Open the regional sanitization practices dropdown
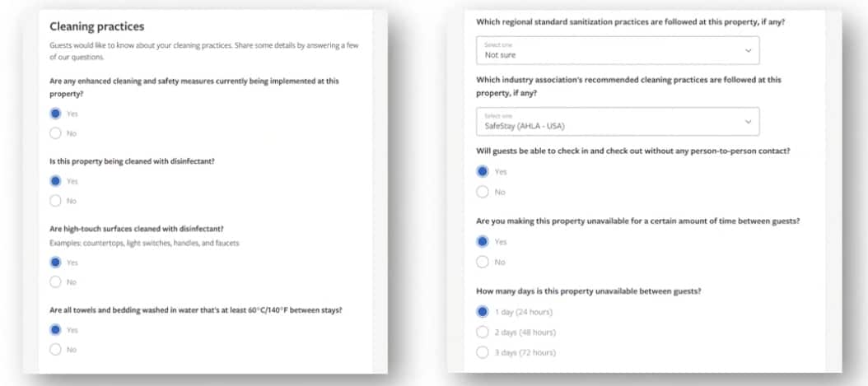Viewport: 868px width, 386px height. 618,50
